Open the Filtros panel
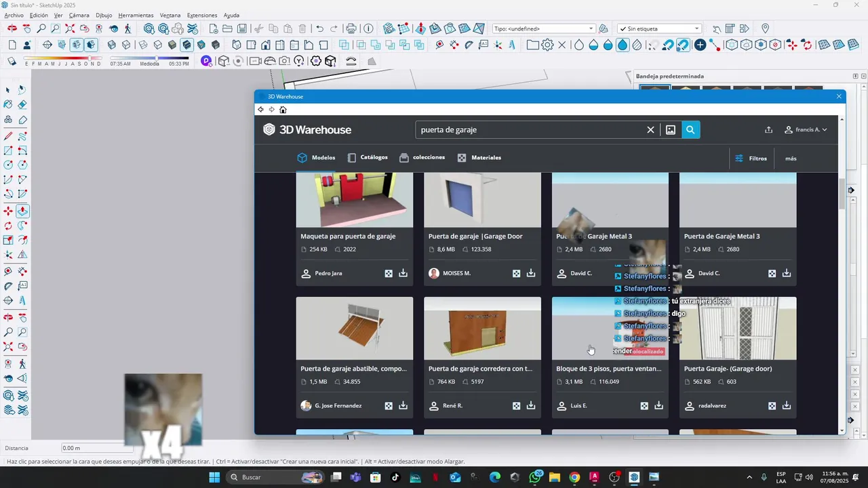The height and width of the screenshot is (488, 868). 751,158
